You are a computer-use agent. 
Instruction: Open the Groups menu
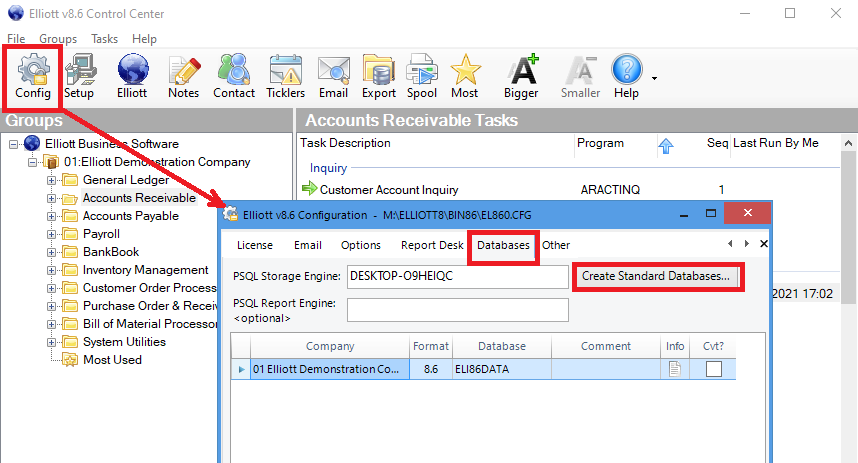[58, 39]
